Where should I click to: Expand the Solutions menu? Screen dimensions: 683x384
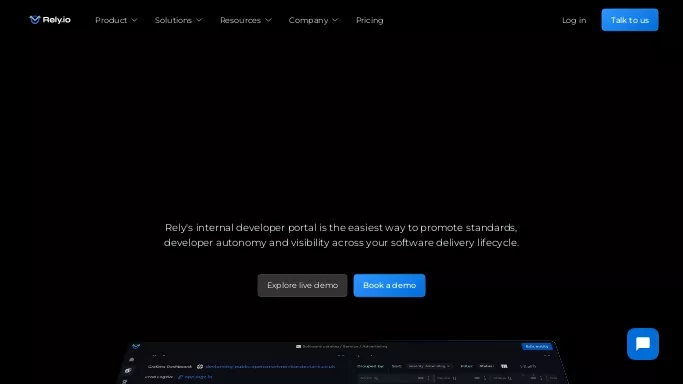(178, 20)
